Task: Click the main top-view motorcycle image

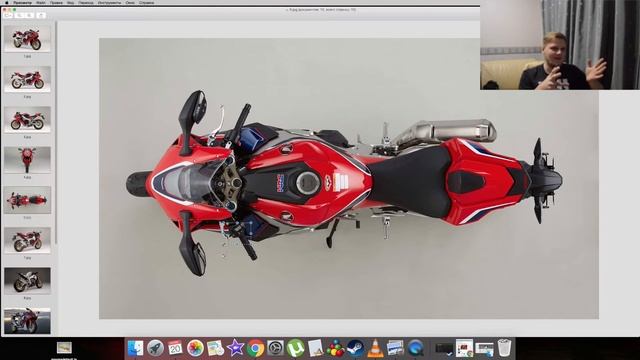Action: tap(349, 178)
